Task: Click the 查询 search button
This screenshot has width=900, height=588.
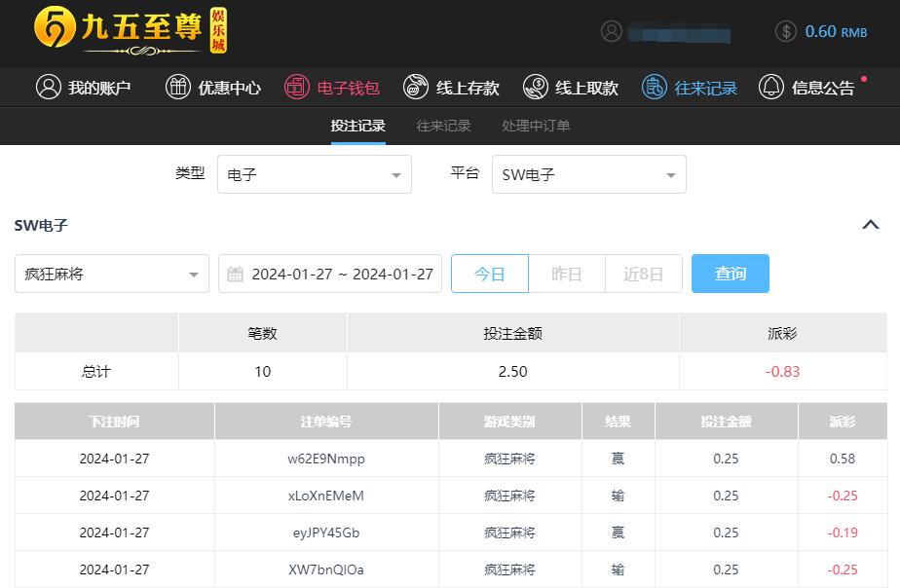Action: [731, 274]
